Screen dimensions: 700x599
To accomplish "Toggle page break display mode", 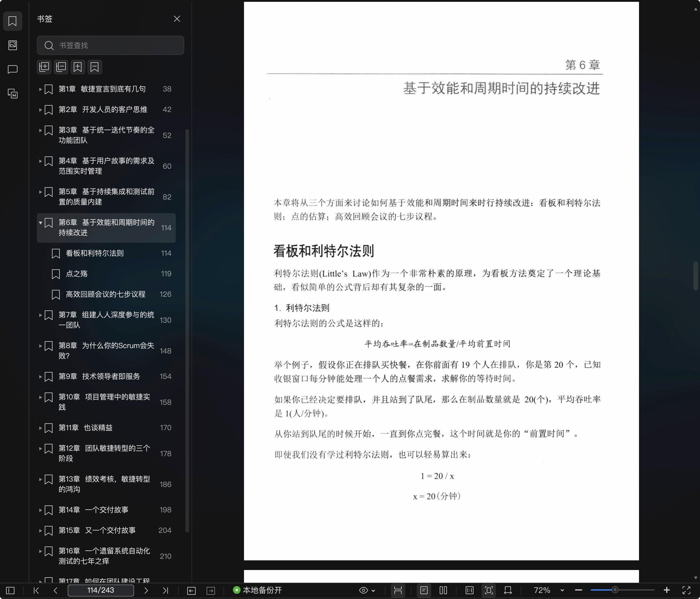I will point(398,590).
